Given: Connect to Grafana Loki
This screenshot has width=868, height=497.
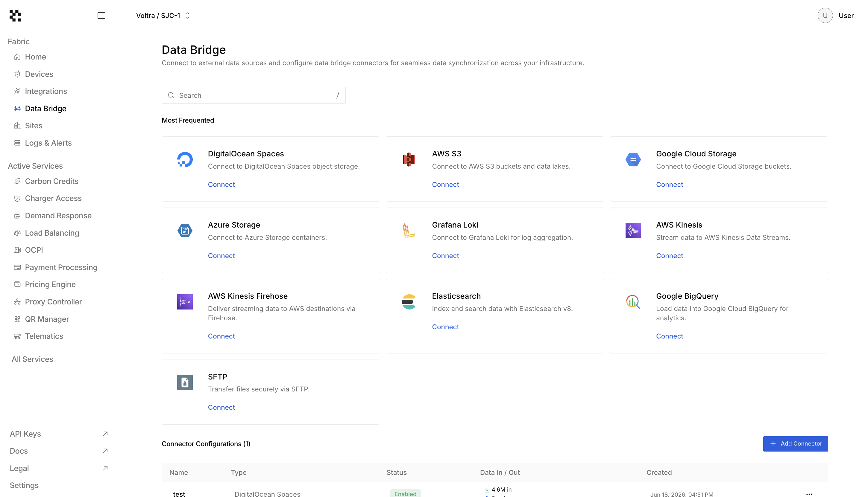Looking at the screenshot, I should click(445, 256).
